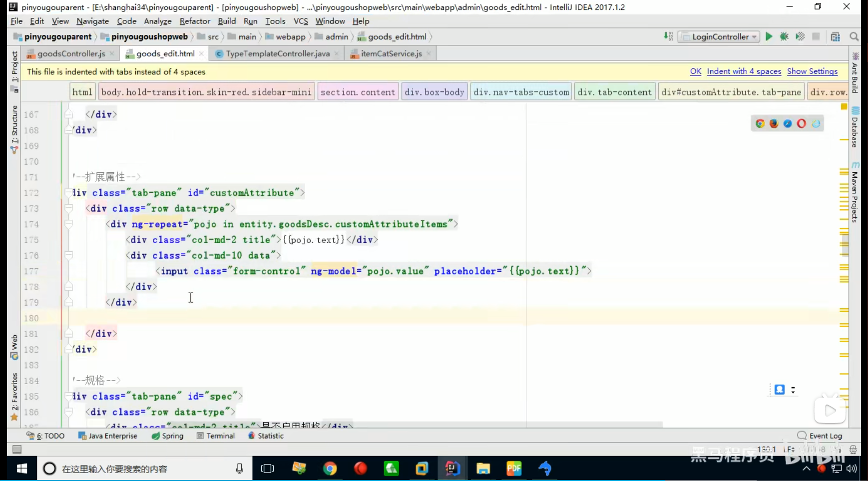Select pinyougoushopweb breadcrumb in navigation bar
Image resolution: width=868 pixels, height=481 pixels.
(x=144, y=36)
